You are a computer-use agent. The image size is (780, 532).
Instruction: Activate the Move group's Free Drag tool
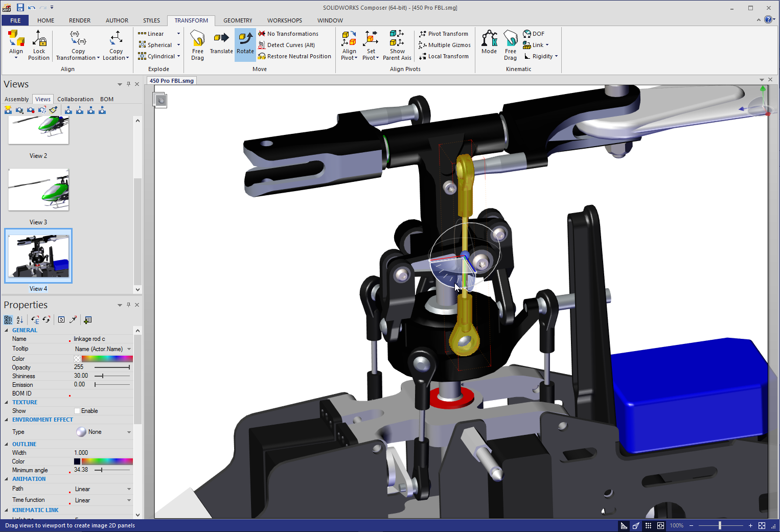coord(198,45)
